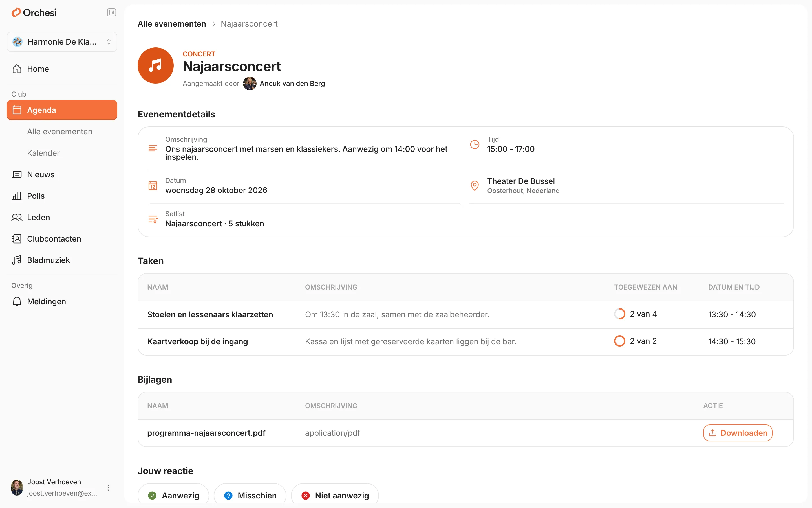
Task: Open Meldingen notifications
Action: pyautogui.click(x=62, y=301)
